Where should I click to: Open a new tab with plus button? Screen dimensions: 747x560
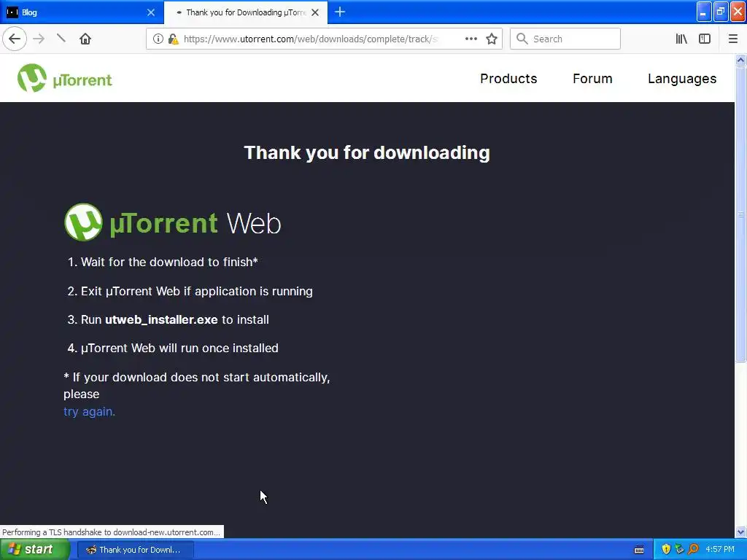[340, 12]
